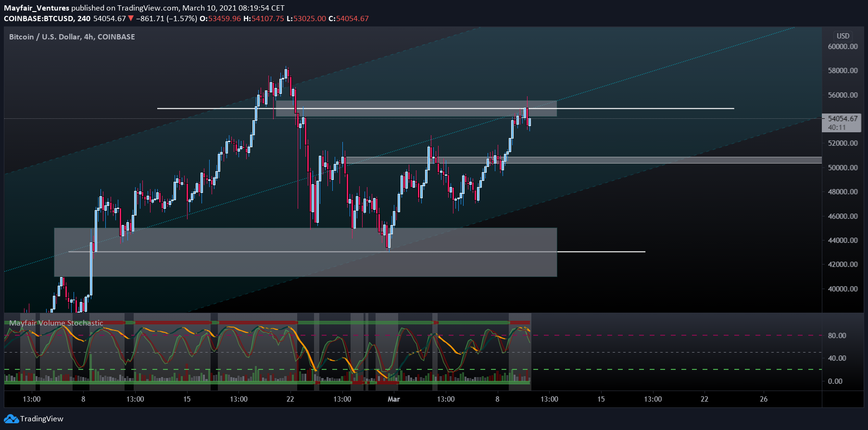Click the TradingView cloud logo icon
The image size is (868, 430).
(x=11, y=418)
